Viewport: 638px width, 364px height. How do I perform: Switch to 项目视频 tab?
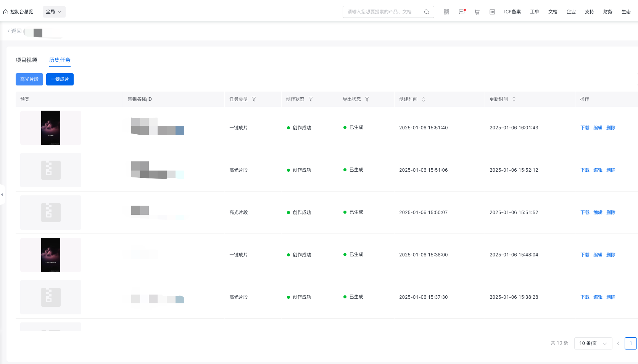(x=26, y=60)
